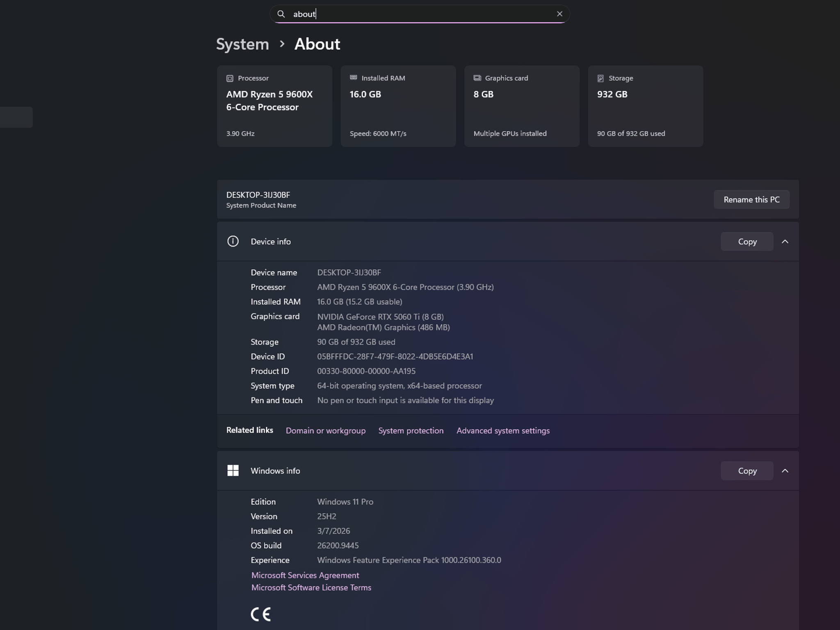840x630 pixels.
Task: Open the Installed RAM 16.0 GB summary card
Action: [398, 106]
